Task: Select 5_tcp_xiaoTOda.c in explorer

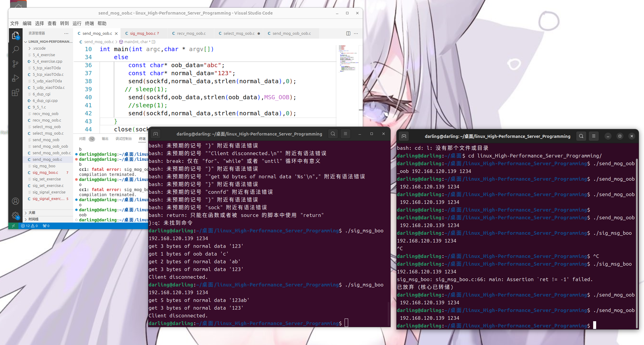Action: [x=48, y=74]
